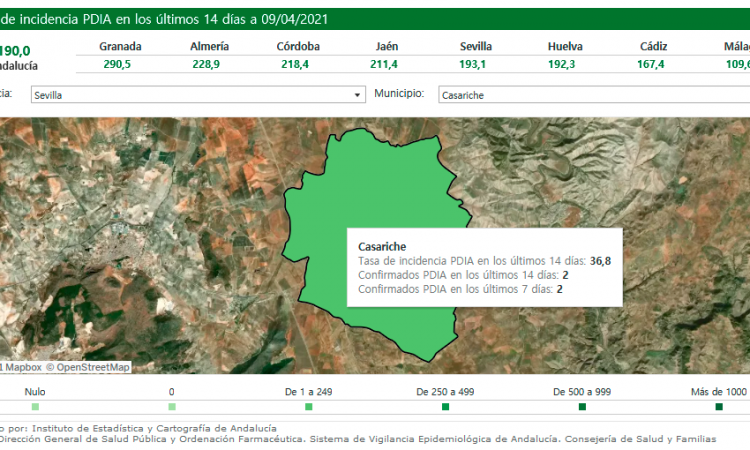Click the Cádiz province header

tap(650, 47)
